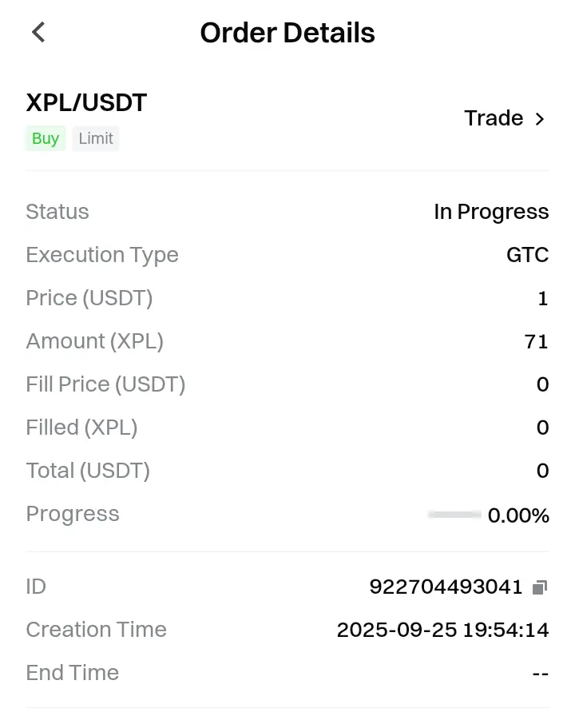The image size is (575, 728).
Task: Click the Filled (XPL) label
Action: [x=81, y=428]
